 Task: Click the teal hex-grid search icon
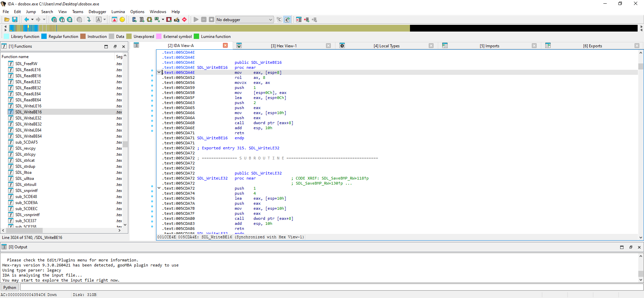54,19
